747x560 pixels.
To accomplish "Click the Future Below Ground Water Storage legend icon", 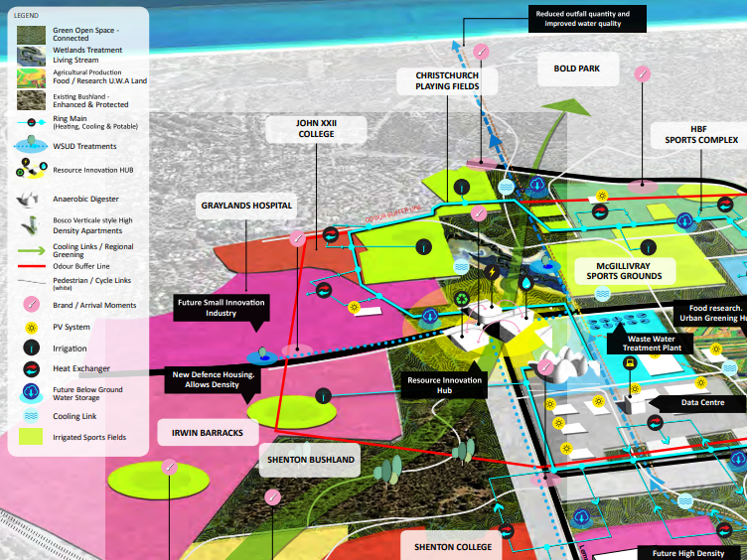I will (x=32, y=392).
